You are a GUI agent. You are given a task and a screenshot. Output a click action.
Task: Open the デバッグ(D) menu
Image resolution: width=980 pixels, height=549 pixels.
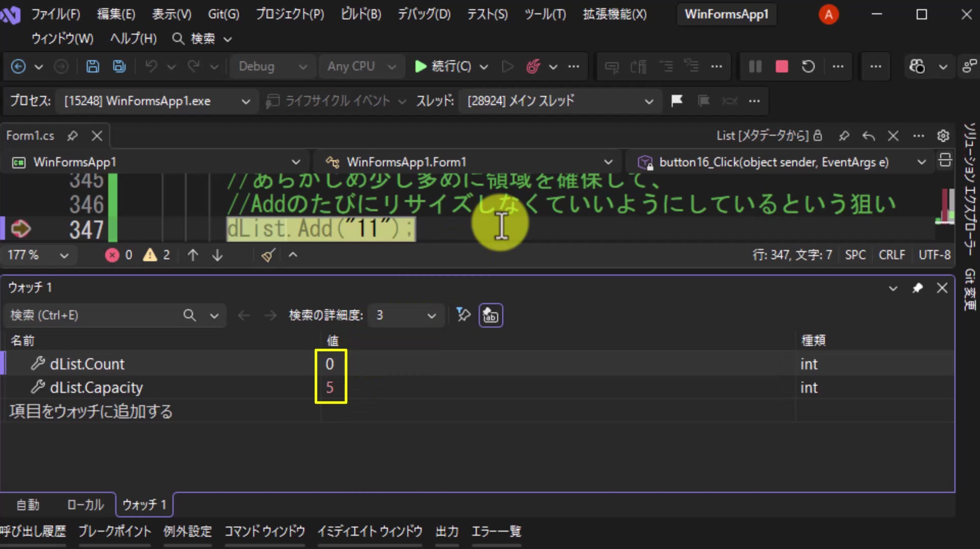click(x=424, y=14)
